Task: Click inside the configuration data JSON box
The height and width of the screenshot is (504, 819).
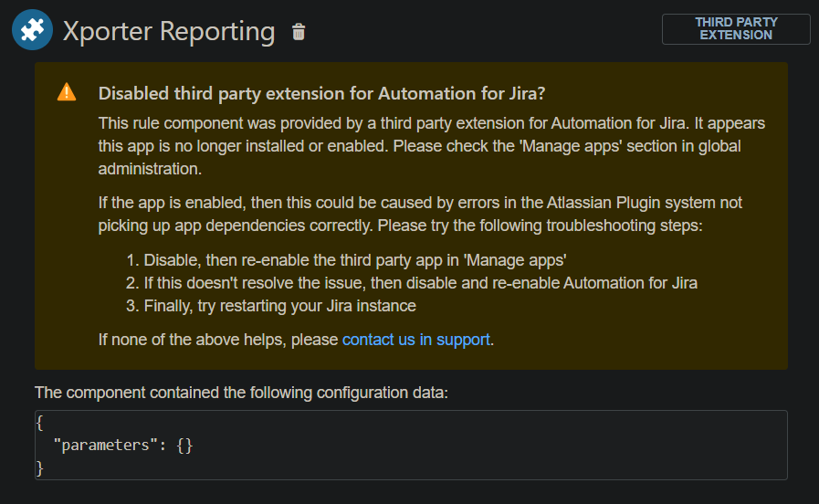Action: point(411,445)
